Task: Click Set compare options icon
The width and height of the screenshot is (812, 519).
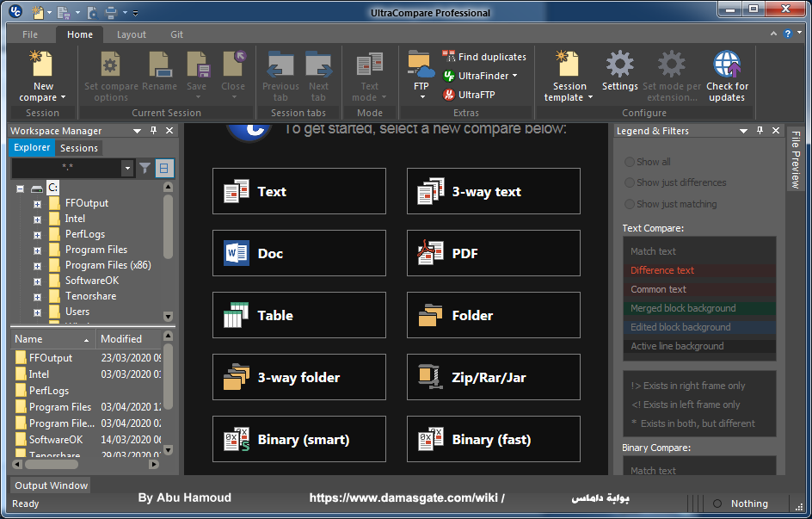Action: pyautogui.click(x=110, y=64)
